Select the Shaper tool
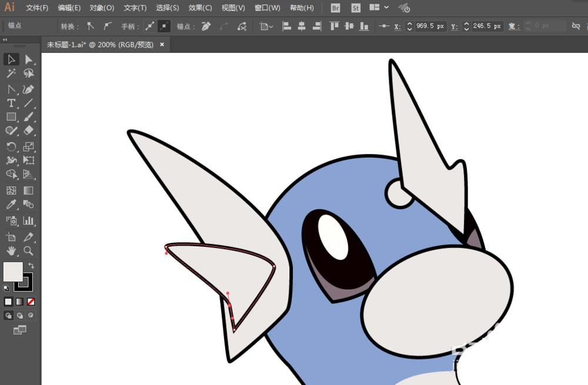 point(11,130)
